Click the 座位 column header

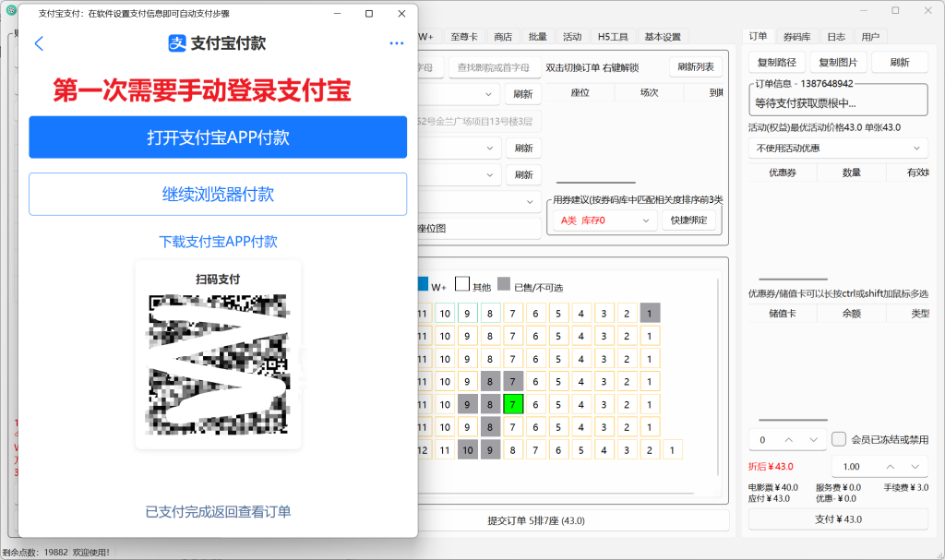(580, 92)
